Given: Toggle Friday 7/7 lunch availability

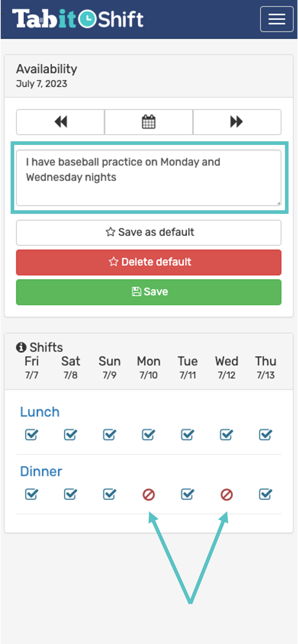Looking at the screenshot, I should (x=31, y=435).
